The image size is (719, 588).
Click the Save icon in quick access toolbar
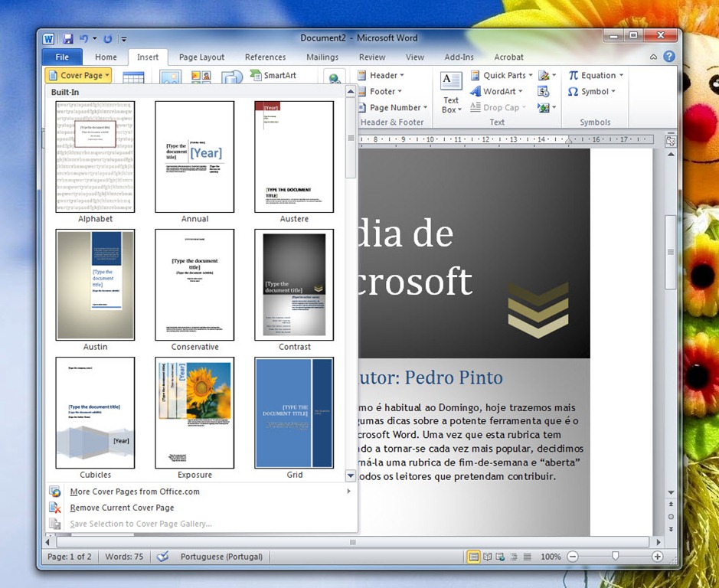[68, 39]
